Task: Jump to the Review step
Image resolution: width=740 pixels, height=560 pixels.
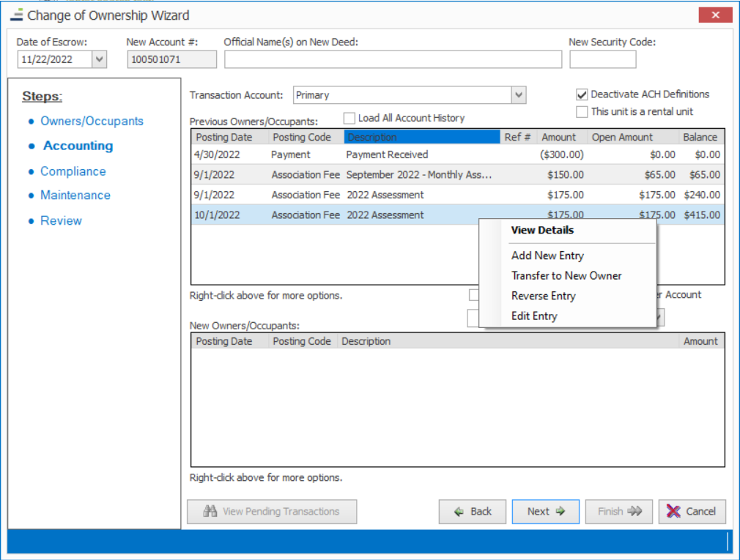Action: pos(61,221)
